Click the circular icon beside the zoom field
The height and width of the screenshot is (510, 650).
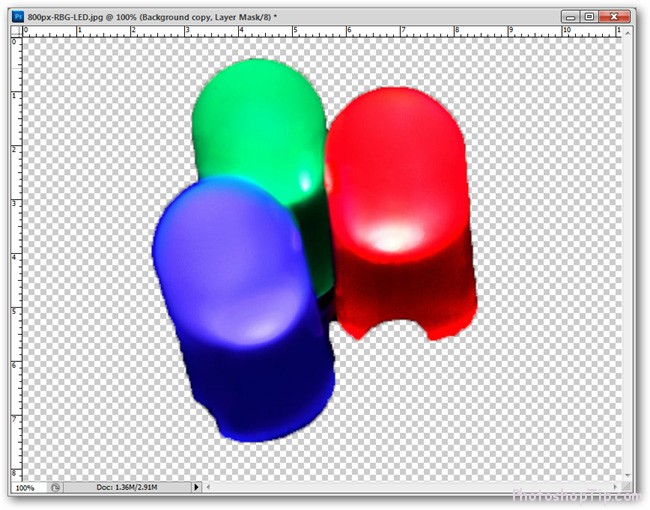pos(56,488)
